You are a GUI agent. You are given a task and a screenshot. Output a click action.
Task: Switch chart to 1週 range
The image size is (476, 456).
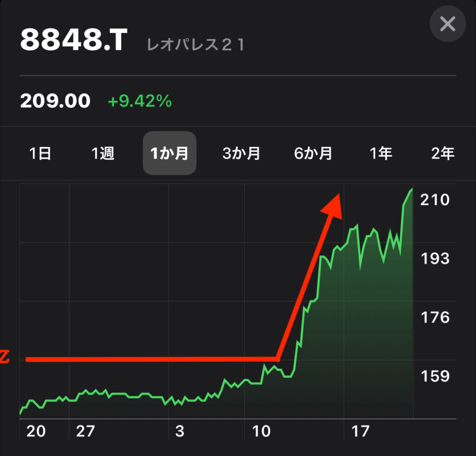click(103, 154)
